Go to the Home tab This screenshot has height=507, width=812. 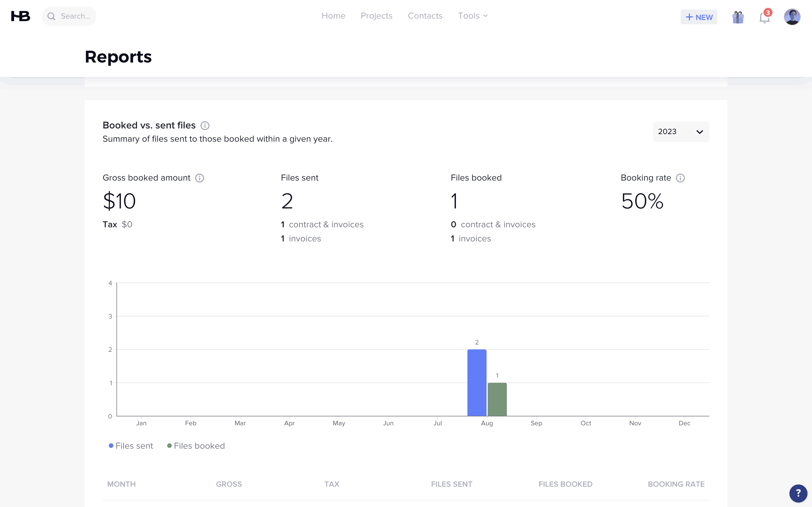pos(333,16)
